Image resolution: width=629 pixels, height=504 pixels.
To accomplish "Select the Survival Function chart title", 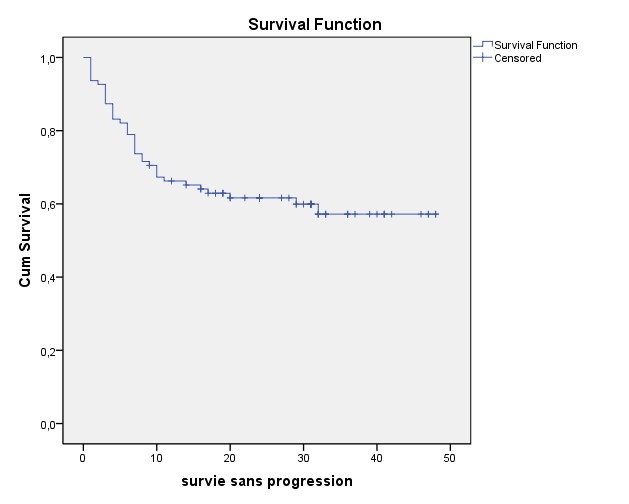I will click(314, 23).
